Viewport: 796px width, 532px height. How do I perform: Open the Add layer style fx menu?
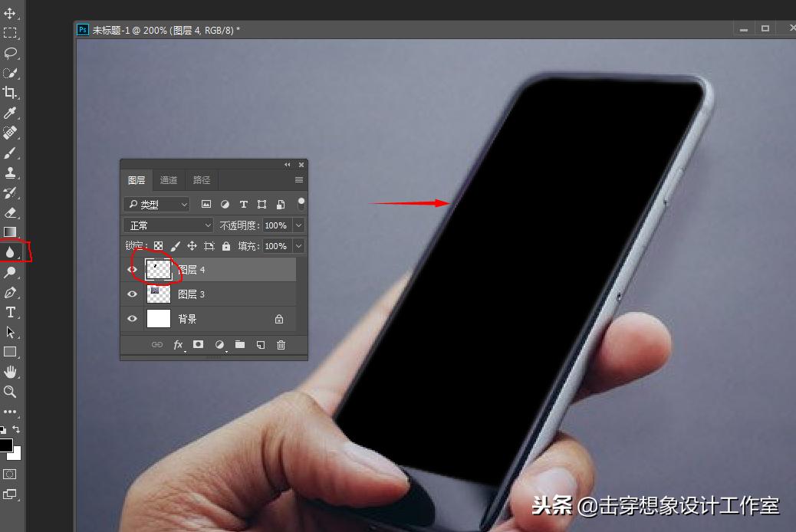point(179,345)
